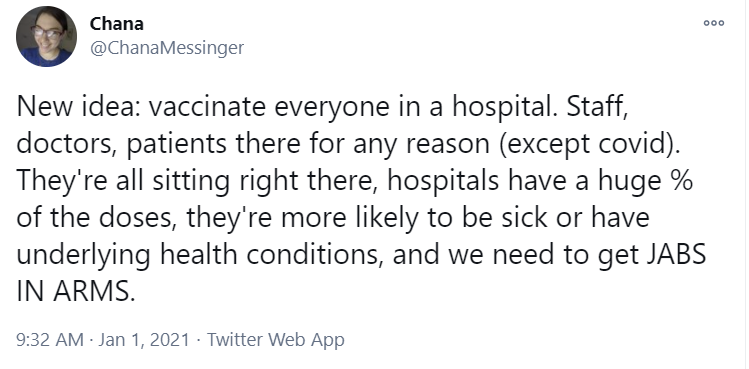Open Chana's profile picture
749x369 pixels.
46,36
